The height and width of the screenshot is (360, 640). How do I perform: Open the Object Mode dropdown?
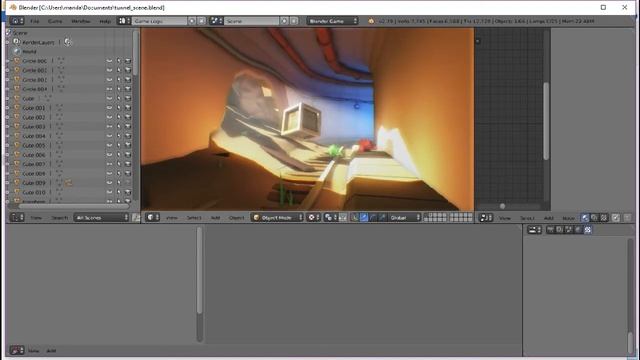[277, 218]
